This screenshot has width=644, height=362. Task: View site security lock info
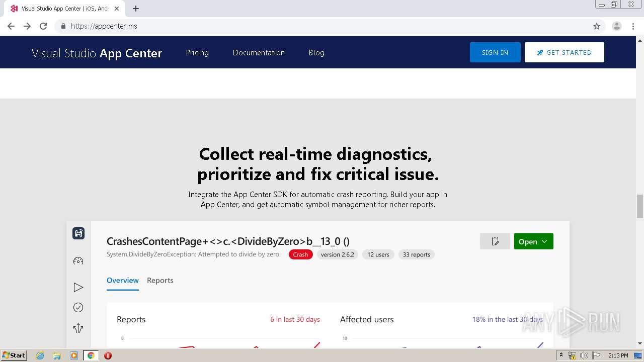pyautogui.click(x=63, y=26)
